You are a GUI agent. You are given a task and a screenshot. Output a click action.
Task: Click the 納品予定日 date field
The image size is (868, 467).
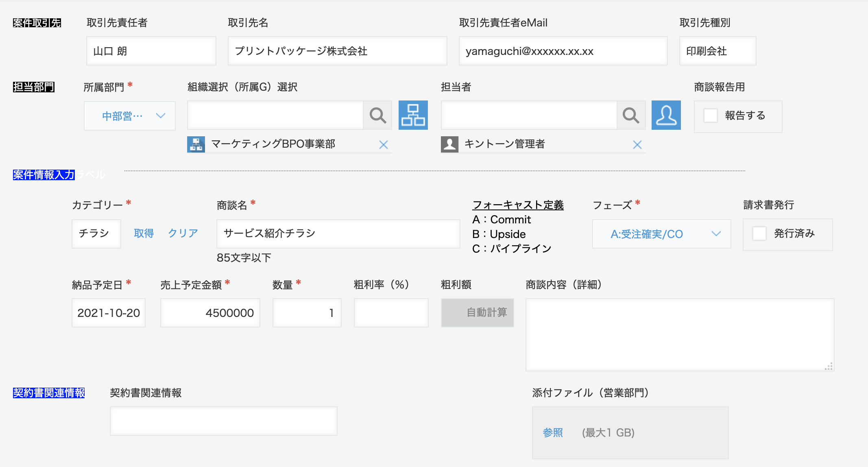(108, 313)
